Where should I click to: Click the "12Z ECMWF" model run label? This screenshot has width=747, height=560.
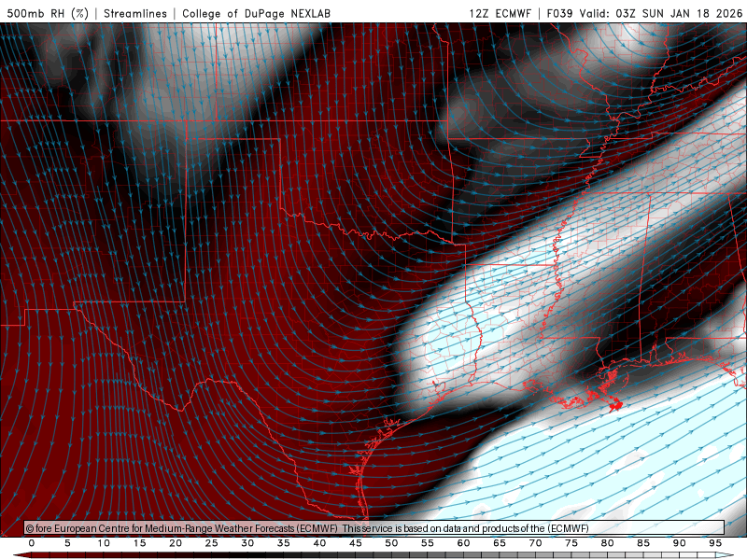pos(500,13)
